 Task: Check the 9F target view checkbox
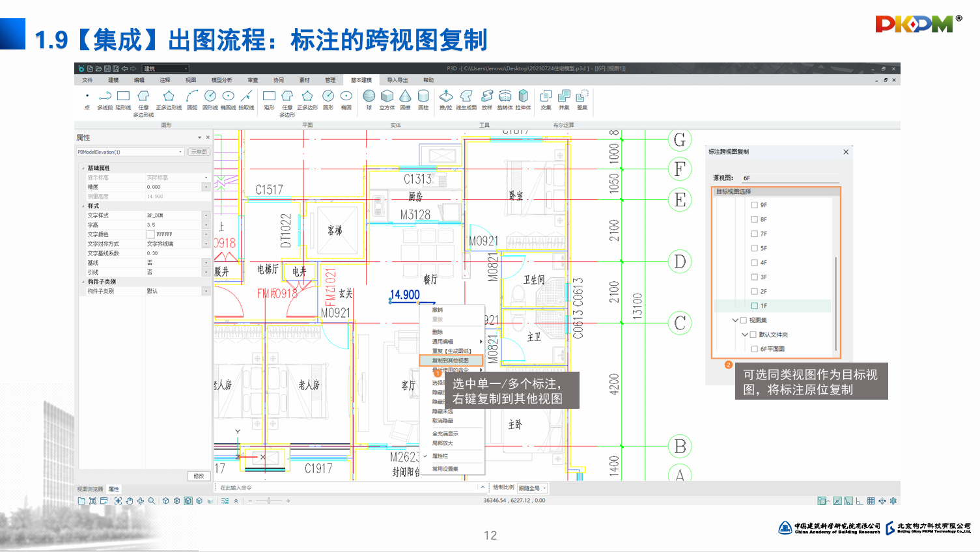tap(755, 205)
